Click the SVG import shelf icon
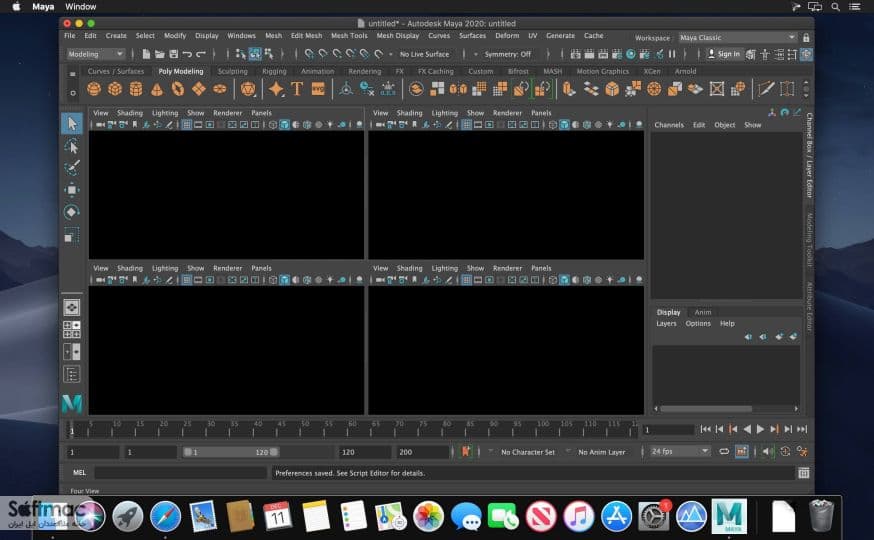Screen dimensions: 874x540 click(318, 89)
